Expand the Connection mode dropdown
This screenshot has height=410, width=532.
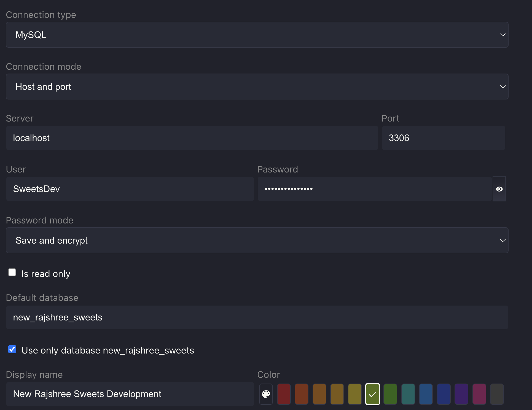pos(257,87)
